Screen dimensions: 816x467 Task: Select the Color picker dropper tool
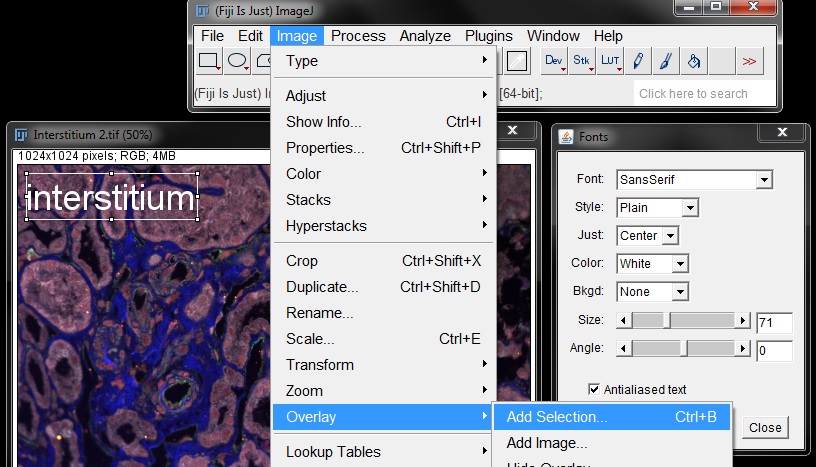[x=517, y=61]
